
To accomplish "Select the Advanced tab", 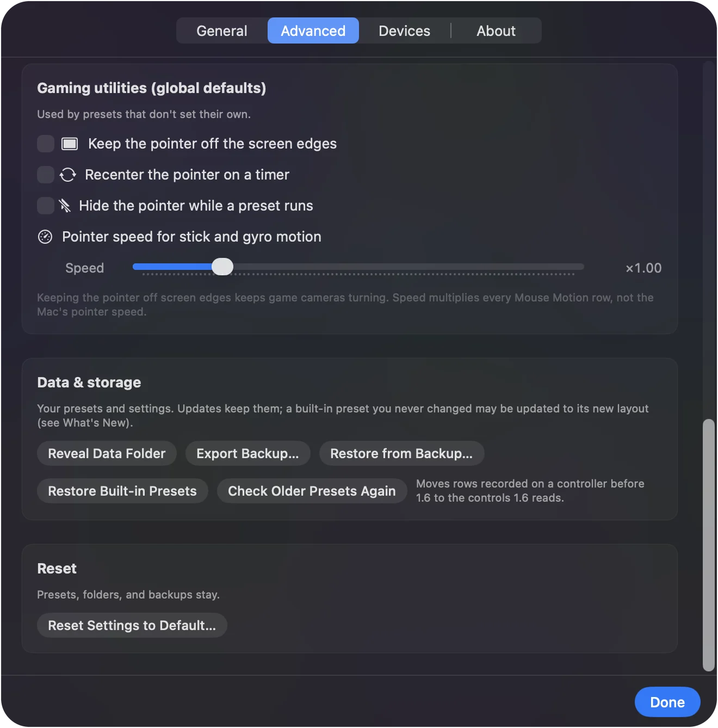I will (313, 30).
